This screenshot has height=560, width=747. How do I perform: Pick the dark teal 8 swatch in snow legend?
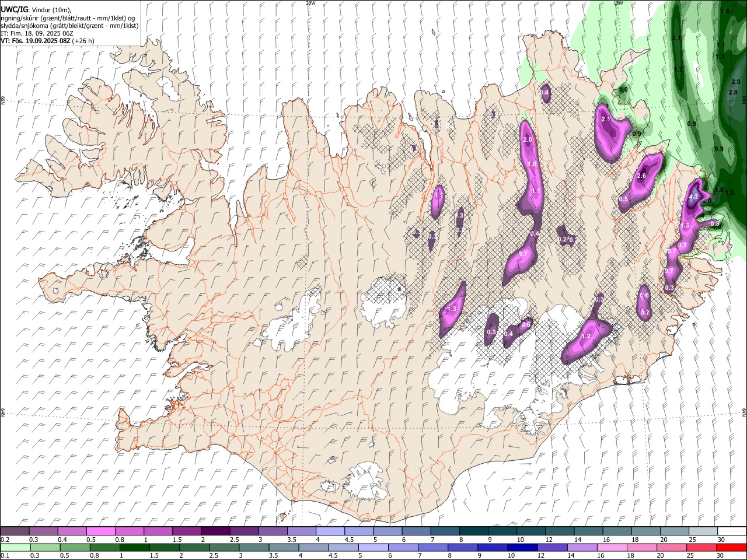473,531
